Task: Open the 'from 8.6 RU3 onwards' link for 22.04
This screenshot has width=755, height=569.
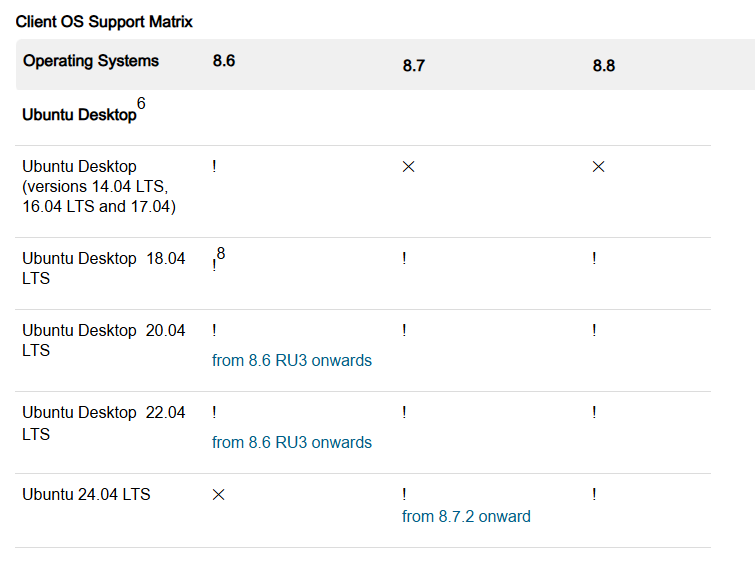Action: pyautogui.click(x=292, y=442)
